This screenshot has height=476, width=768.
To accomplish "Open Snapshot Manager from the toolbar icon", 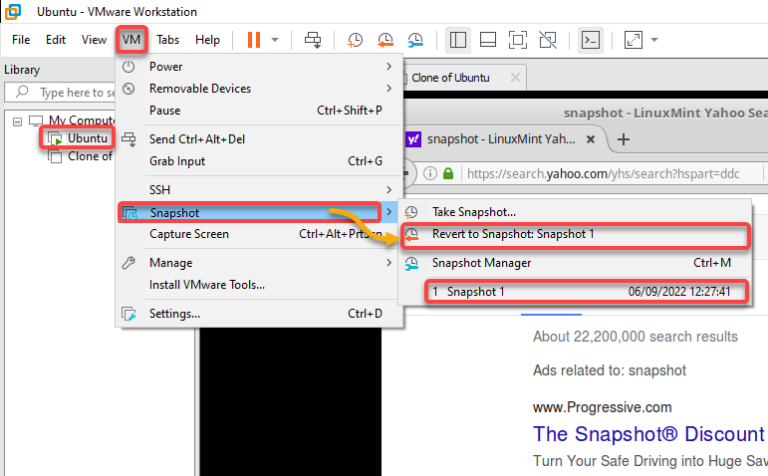I will (x=415, y=40).
